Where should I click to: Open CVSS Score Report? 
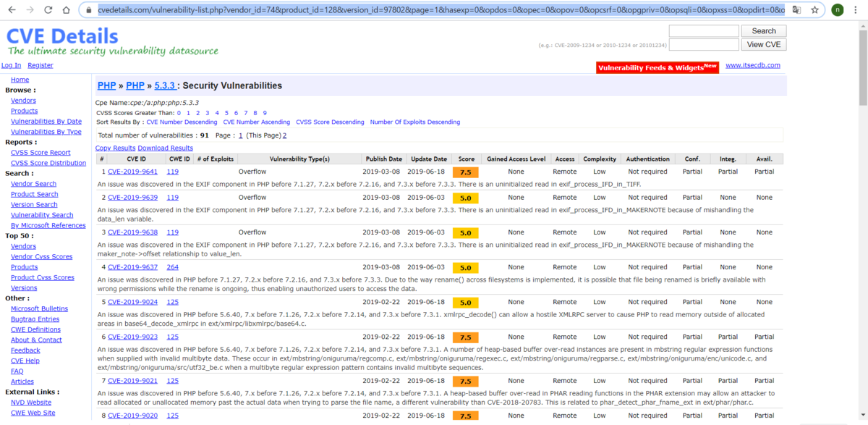pos(41,153)
